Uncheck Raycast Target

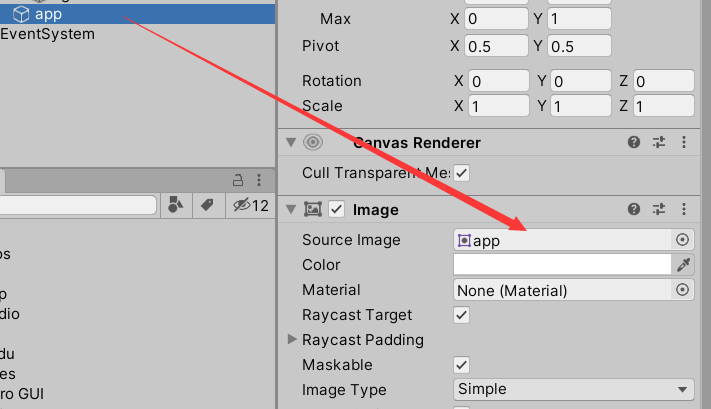coord(461,315)
